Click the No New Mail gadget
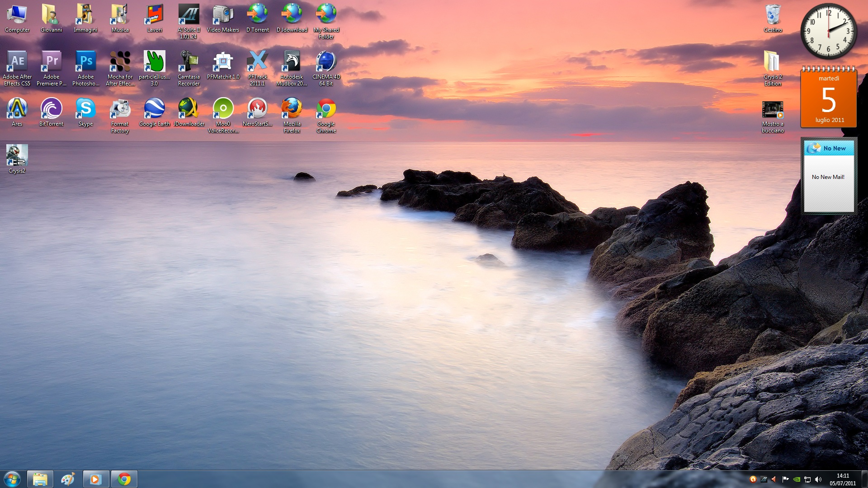 pyautogui.click(x=829, y=177)
